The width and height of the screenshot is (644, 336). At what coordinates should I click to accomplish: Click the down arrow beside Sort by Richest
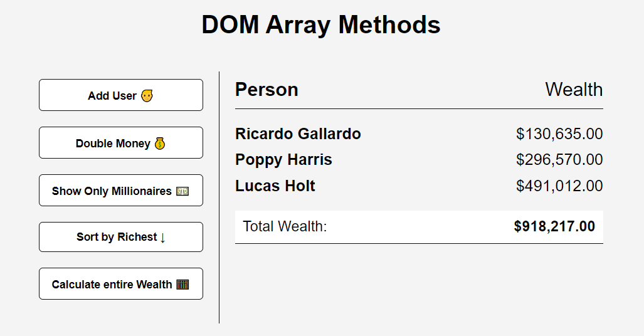coord(163,238)
